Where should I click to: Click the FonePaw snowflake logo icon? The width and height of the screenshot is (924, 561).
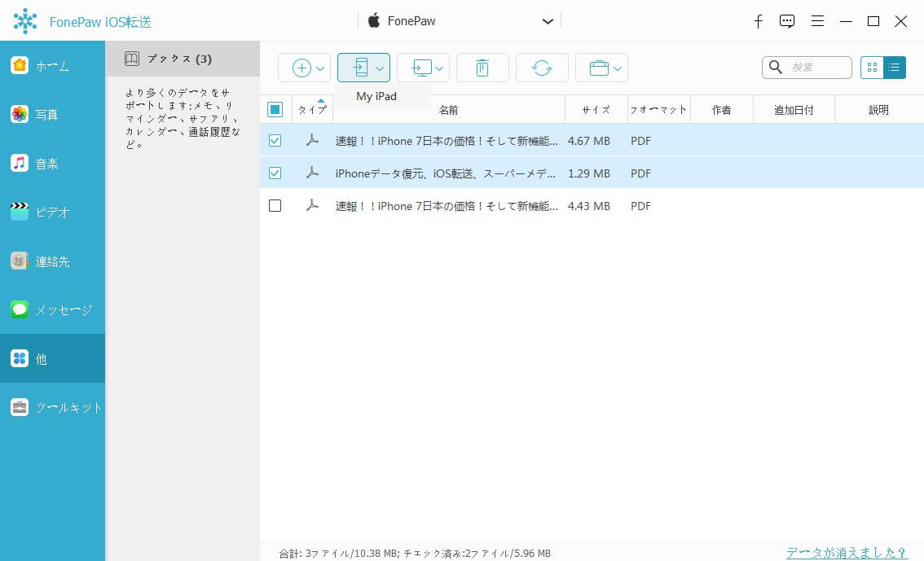point(25,21)
